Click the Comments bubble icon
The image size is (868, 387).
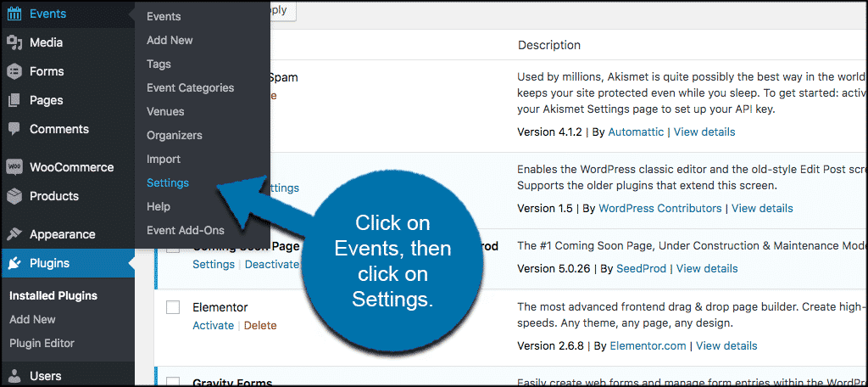14,129
